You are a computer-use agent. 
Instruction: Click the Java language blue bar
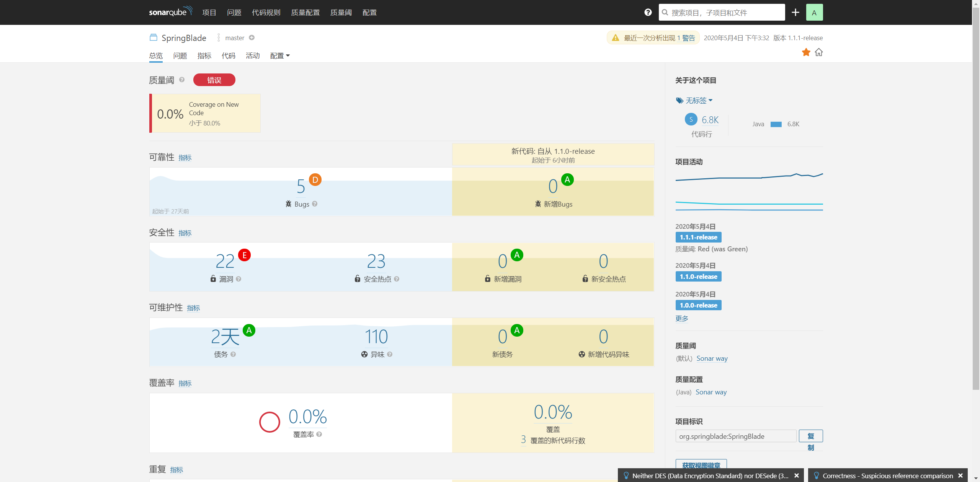click(776, 124)
